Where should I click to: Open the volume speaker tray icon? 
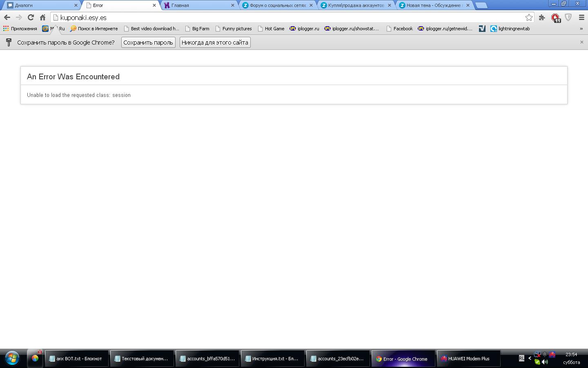545,362
